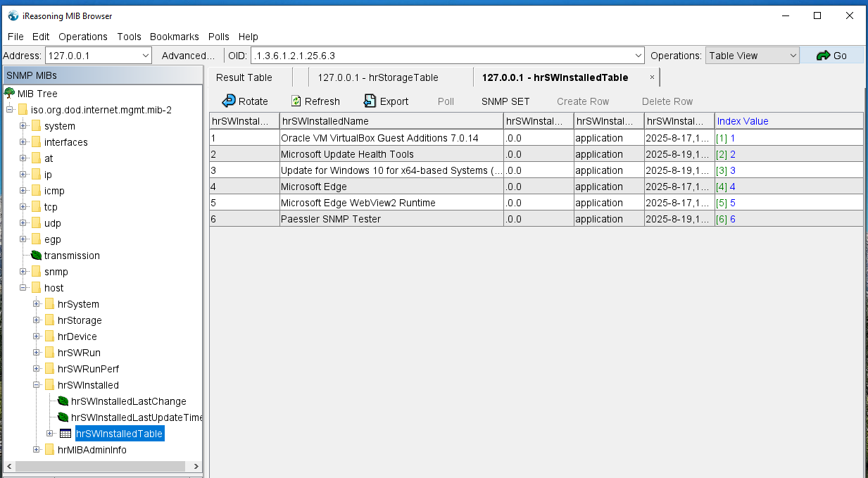
Task: Open the Bookmarks menu
Action: tap(175, 37)
